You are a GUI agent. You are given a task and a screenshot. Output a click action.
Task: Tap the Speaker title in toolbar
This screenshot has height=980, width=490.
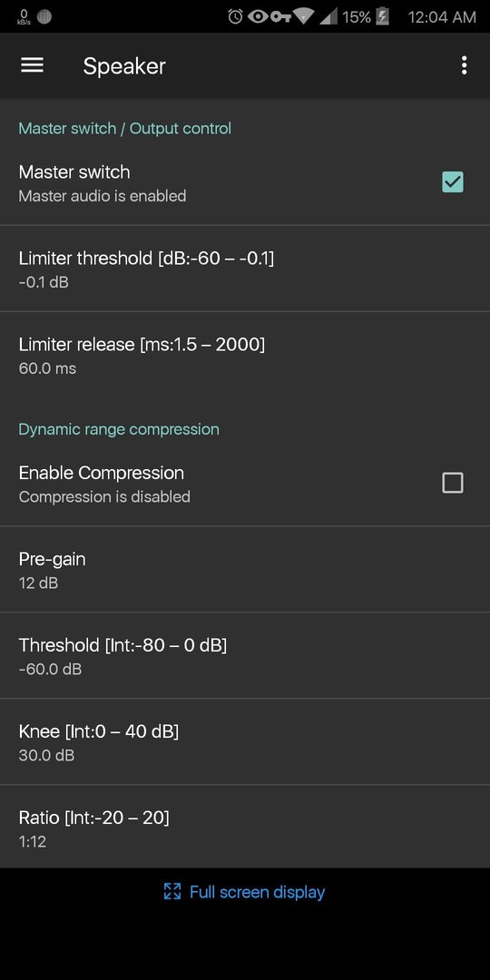tap(124, 65)
